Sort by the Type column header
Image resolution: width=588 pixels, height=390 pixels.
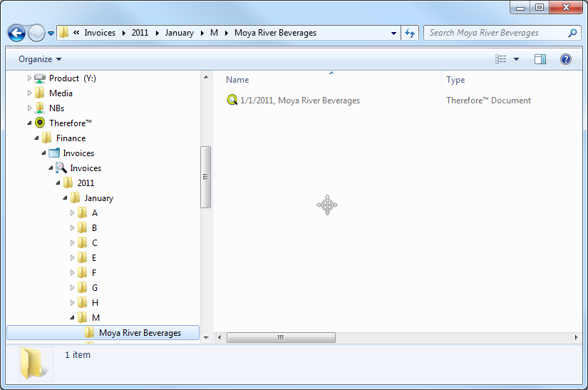(x=455, y=80)
